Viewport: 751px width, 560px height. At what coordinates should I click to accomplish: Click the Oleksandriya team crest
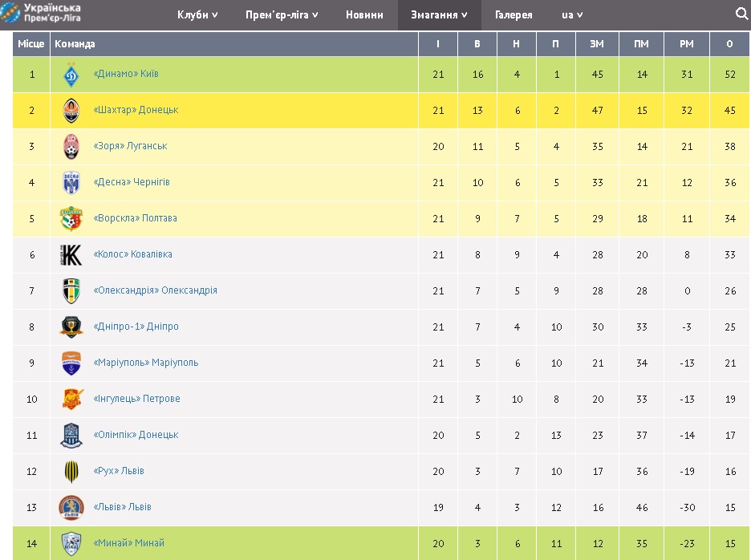71,290
